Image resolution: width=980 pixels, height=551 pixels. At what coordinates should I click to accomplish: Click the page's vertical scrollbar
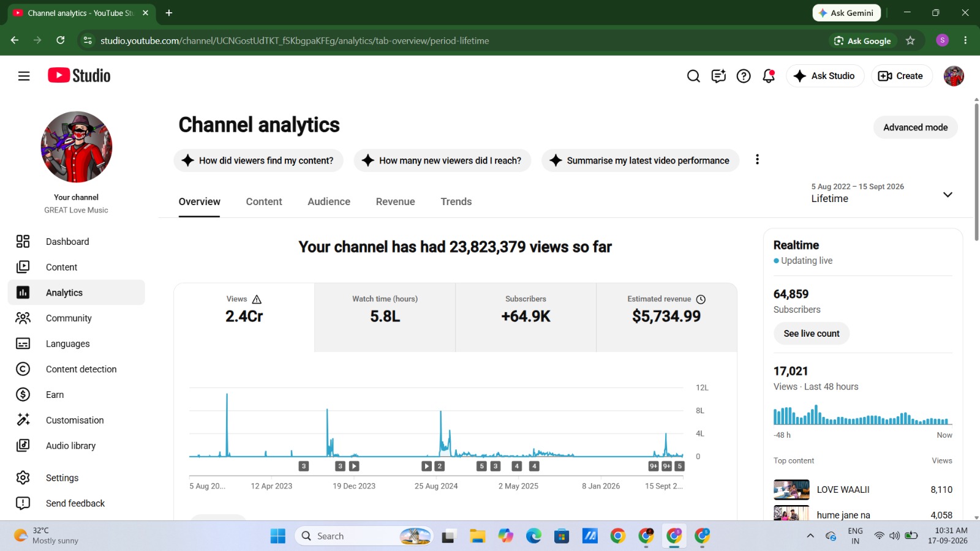click(976, 171)
